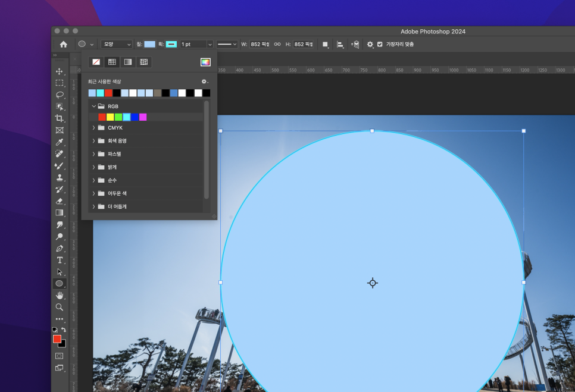
Task: Select the Crop tool
Action: [x=60, y=118]
